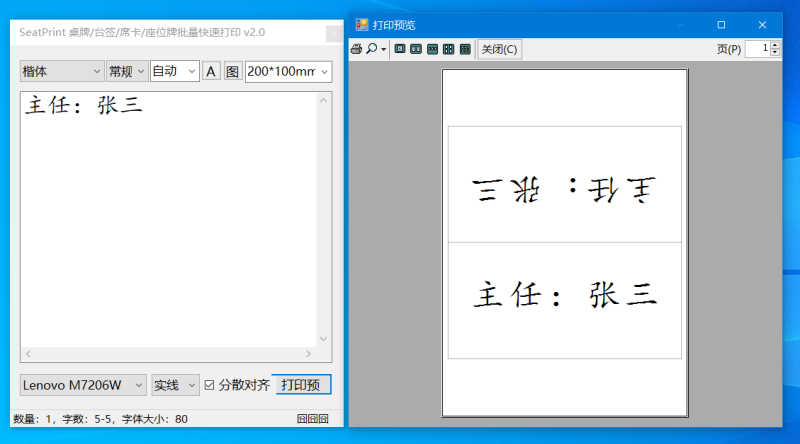Open the zoom dropdown arrow beside magnifier
The image size is (800, 444).
point(383,50)
